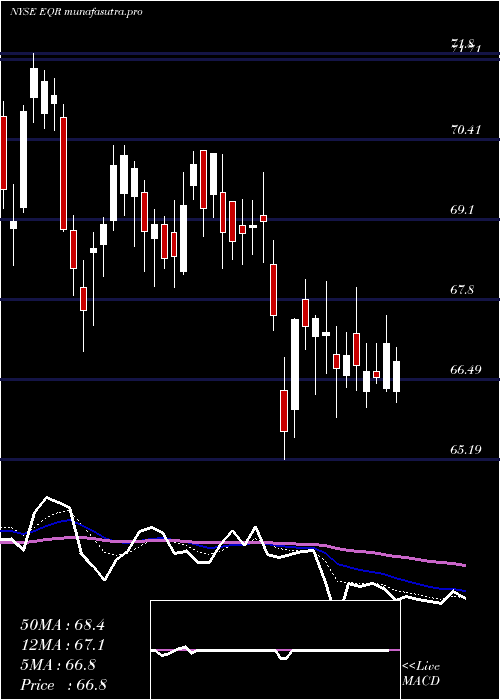Click inside the MACD inset chart box
500x700 pixels.
[x=275, y=650]
